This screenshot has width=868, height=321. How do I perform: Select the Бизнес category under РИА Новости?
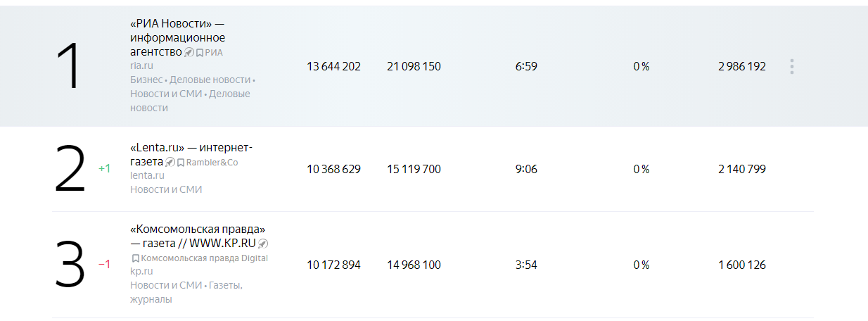pos(146,80)
